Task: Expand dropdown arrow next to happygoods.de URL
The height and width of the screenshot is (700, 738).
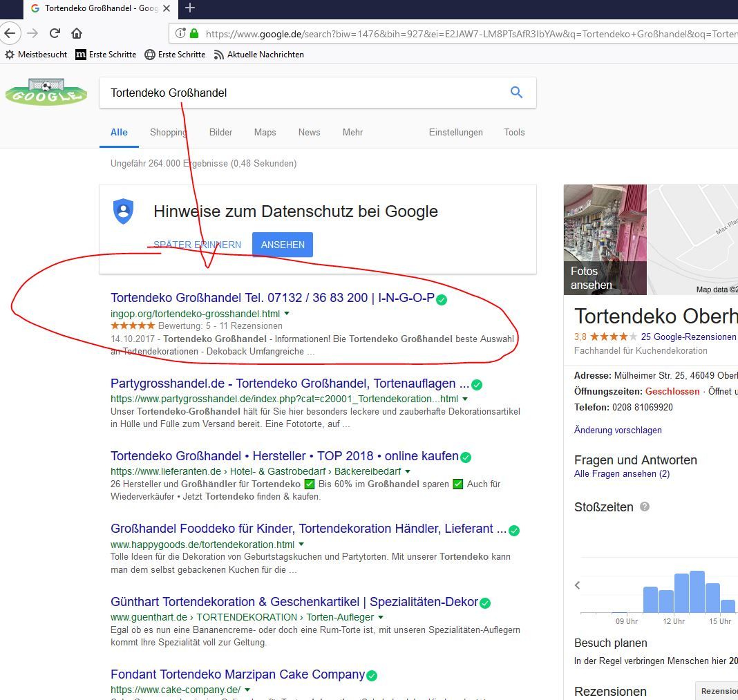Action: [x=301, y=545]
